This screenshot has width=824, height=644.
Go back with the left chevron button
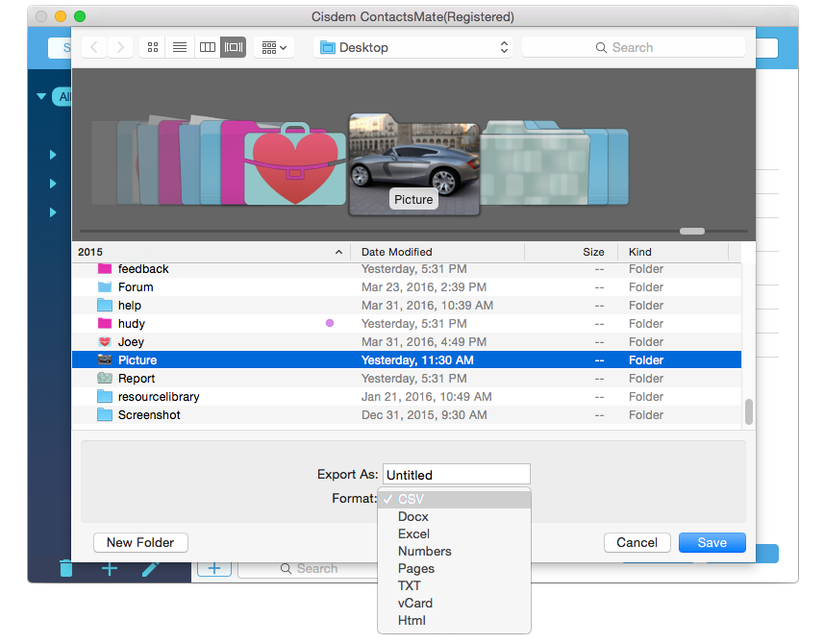[94, 47]
